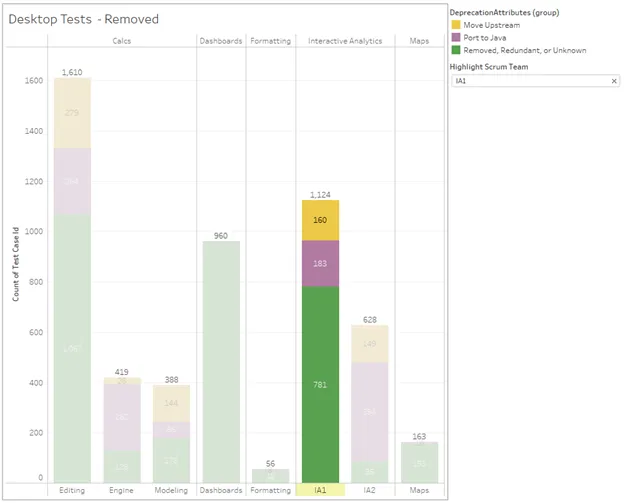The height and width of the screenshot is (503, 624).
Task: Click the green Removed, Redundant, or Unknown swatch
Action: (455, 49)
